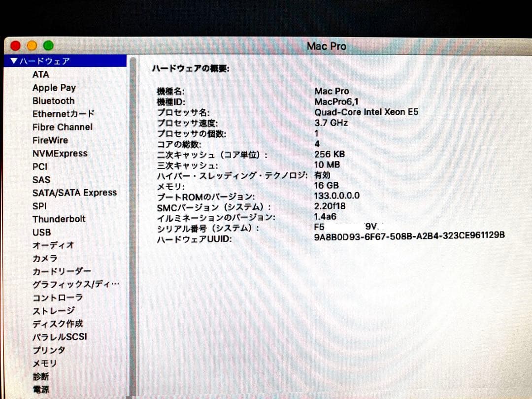532x399 pixels.
Task: View Bluetooth hardware details
Action: pos(53,101)
